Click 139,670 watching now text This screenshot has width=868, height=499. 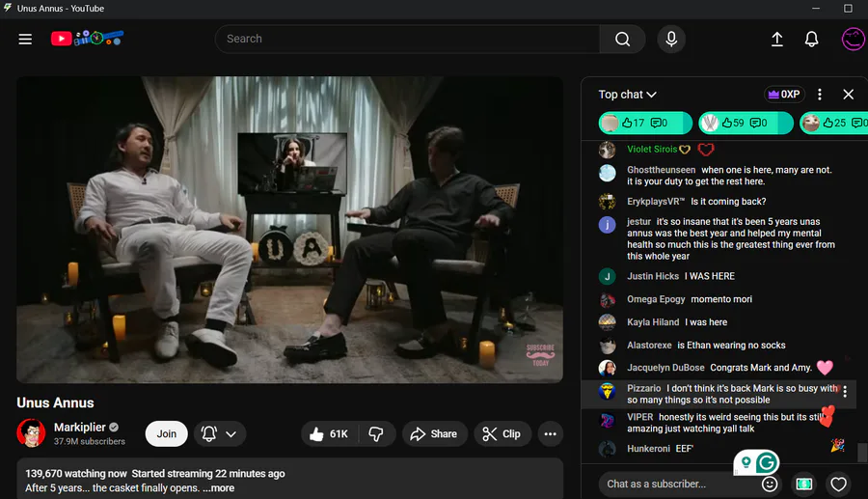click(76, 474)
